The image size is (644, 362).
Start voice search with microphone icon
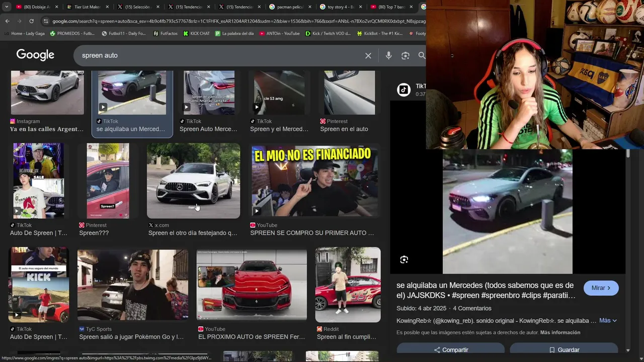(x=388, y=56)
